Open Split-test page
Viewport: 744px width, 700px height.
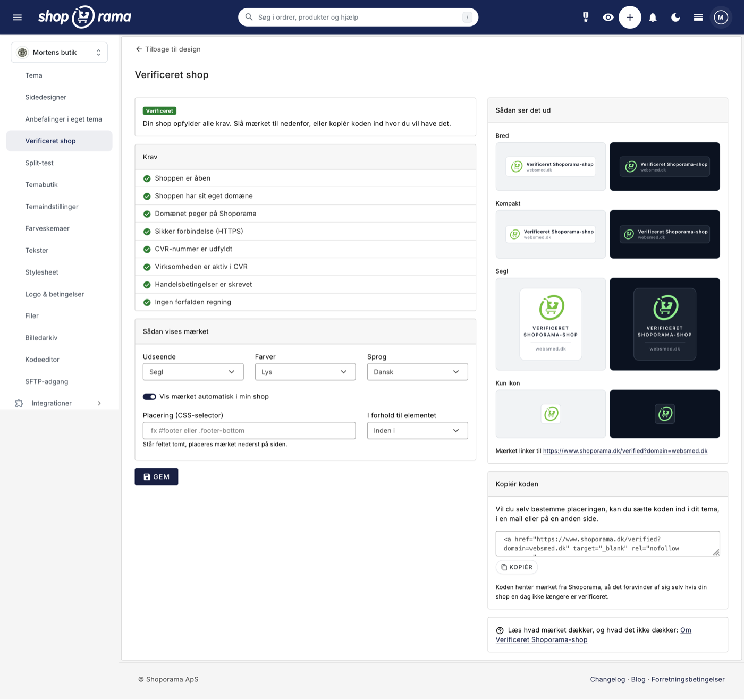39,163
